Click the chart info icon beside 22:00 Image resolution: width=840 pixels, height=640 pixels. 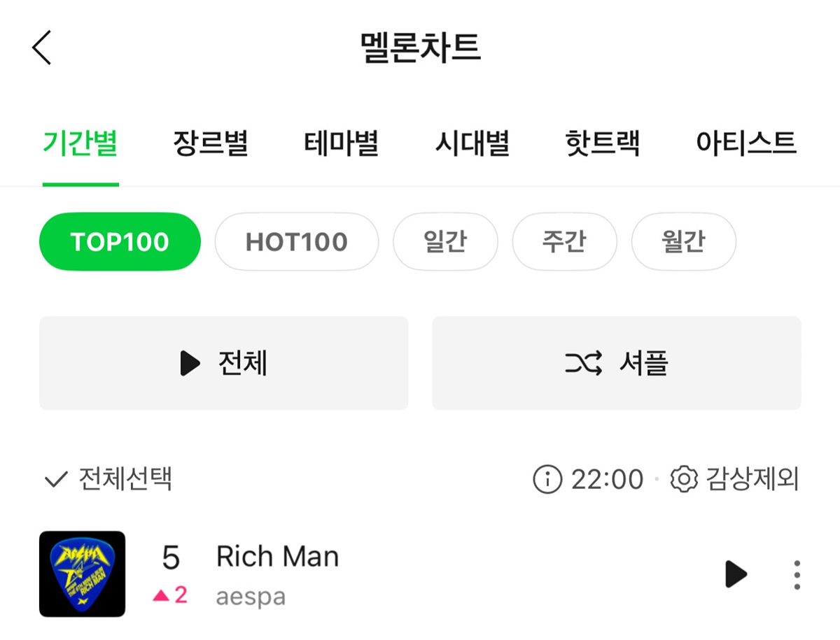(x=547, y=480)
